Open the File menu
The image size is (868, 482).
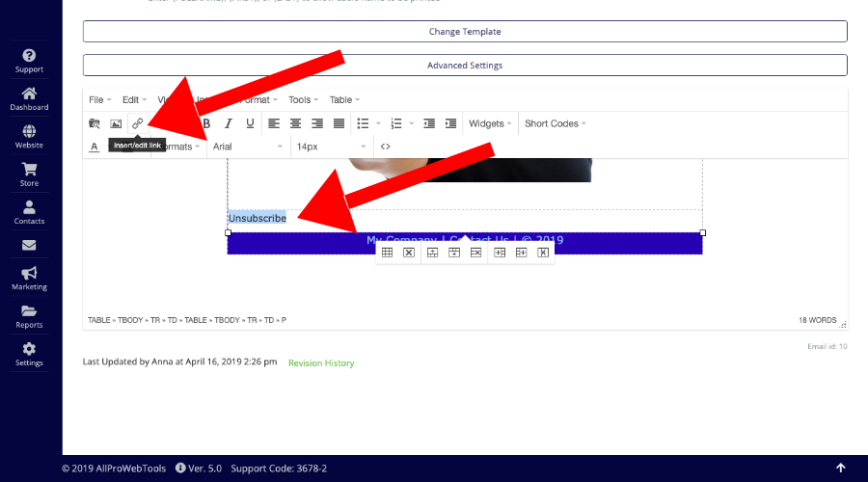point(99,99)
